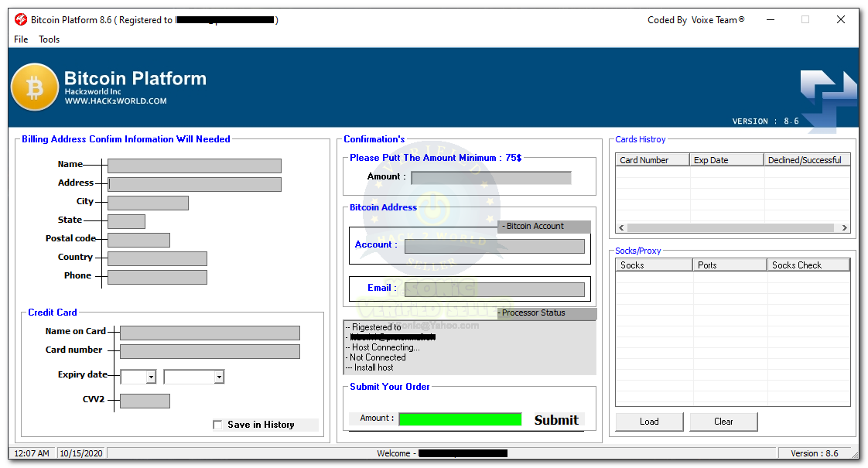Open the expiry month dropdown
This screenshot has width=868, height=468.
151,377
